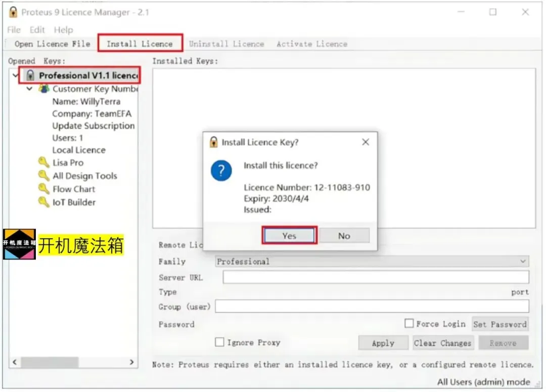This screenshot has width=546, height=392.
Task: Click Install Licence in toolbar
Action: pos(140,44)
